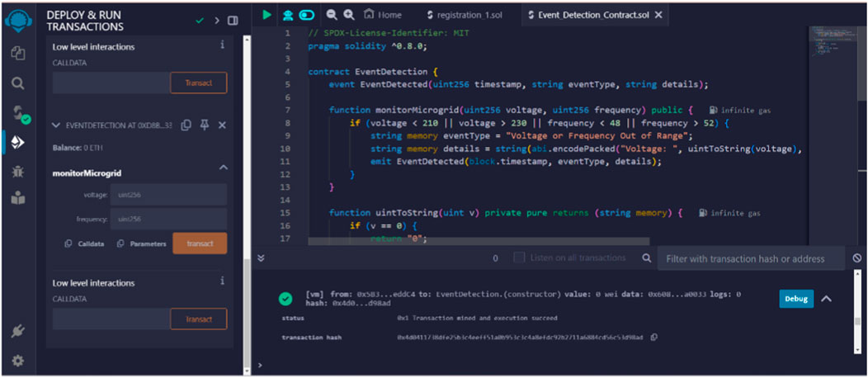Close the Event_Detection_Contract.sol tab
The image size is (868, 378).
tap(658, 15)
